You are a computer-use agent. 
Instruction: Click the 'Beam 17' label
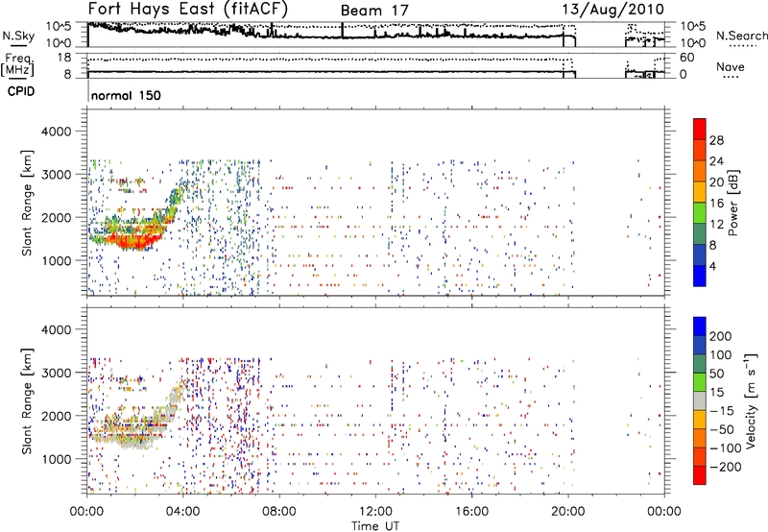(374, 11)
